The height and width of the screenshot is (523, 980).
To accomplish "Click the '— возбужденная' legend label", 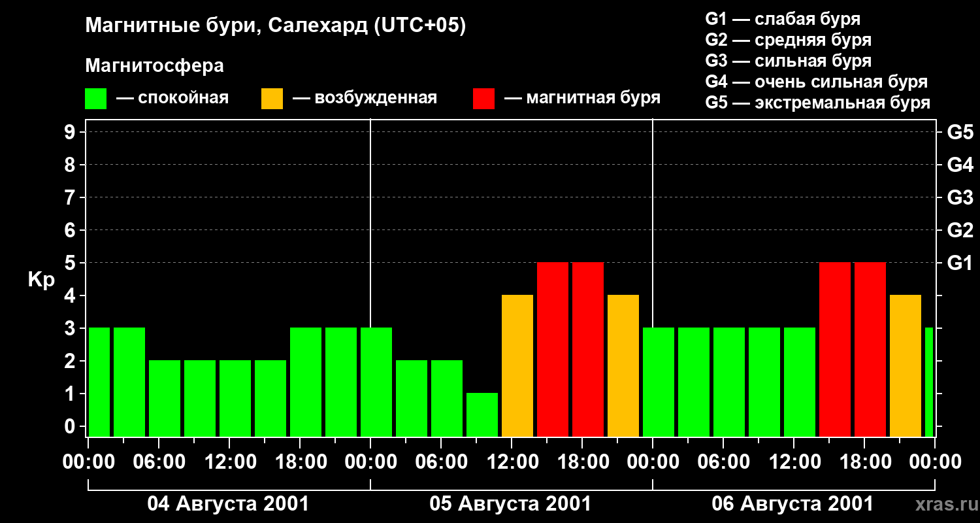I will point(365,98).
